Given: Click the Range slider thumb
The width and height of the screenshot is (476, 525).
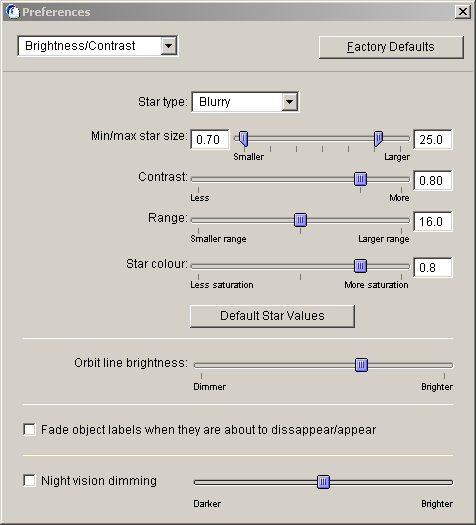Looking at the screenshot, I should pyautogui.click(x=300, y=220).
